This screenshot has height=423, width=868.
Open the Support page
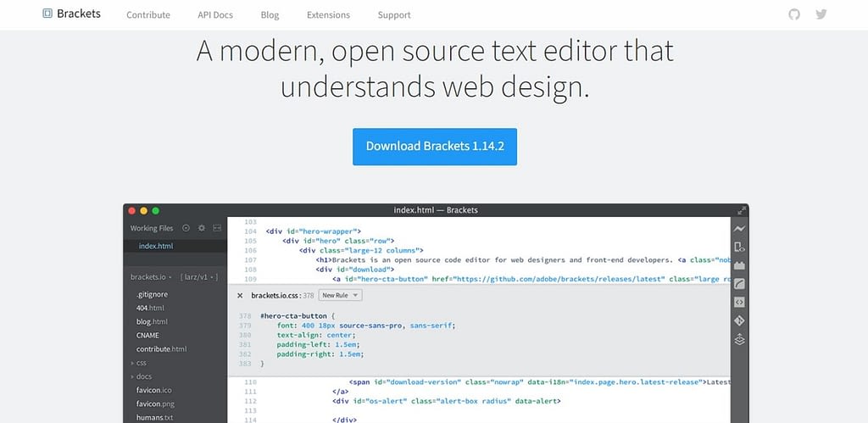[x=394, y=15]
